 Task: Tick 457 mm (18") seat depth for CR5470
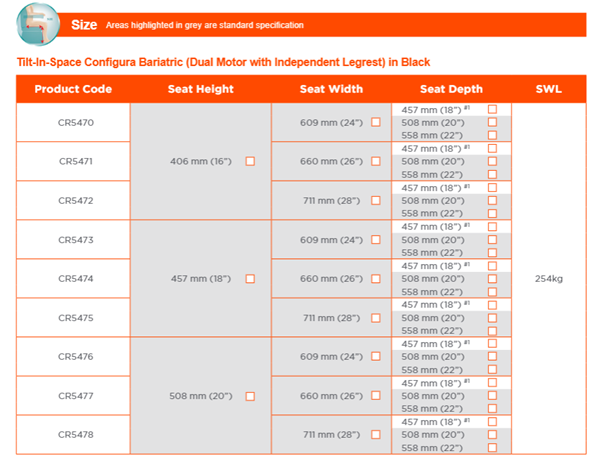coord(492,109)
